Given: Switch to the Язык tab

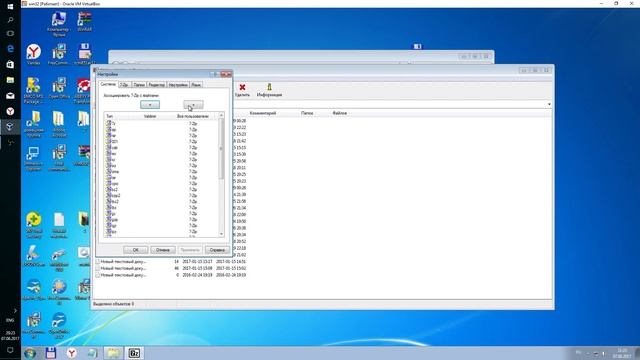Looking at the screenshot, I should (196, 85).
